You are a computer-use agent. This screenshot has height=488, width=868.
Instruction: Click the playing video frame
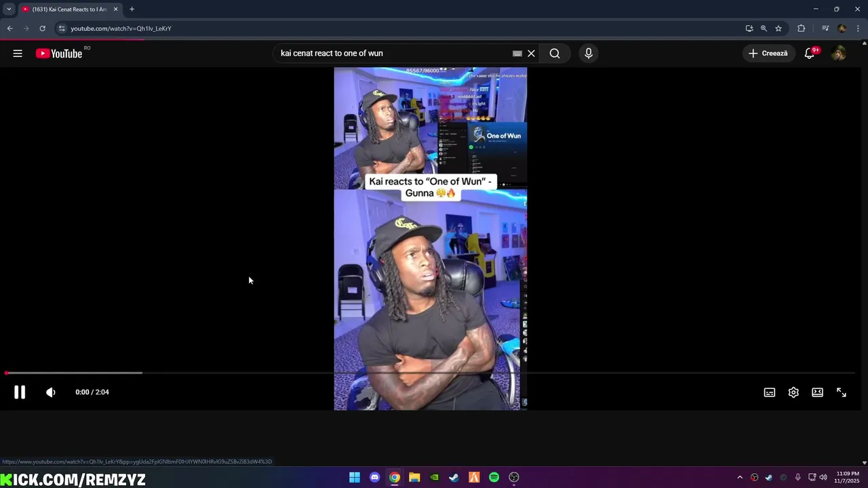click(430, 239)
